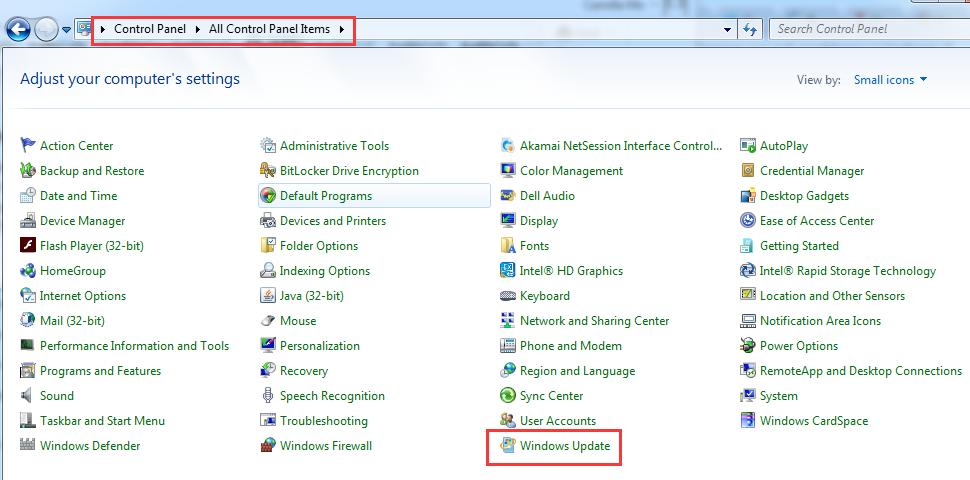The width and height of the screenshot is (970, 480).
Task: Click the Backup and Restore icon
Action: tap(28, 171)
